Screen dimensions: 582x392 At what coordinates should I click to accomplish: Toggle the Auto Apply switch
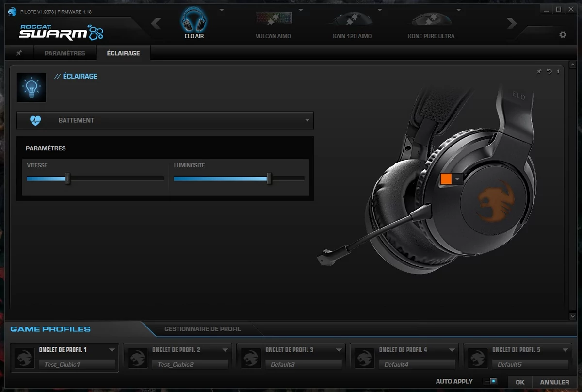[490, 382]
